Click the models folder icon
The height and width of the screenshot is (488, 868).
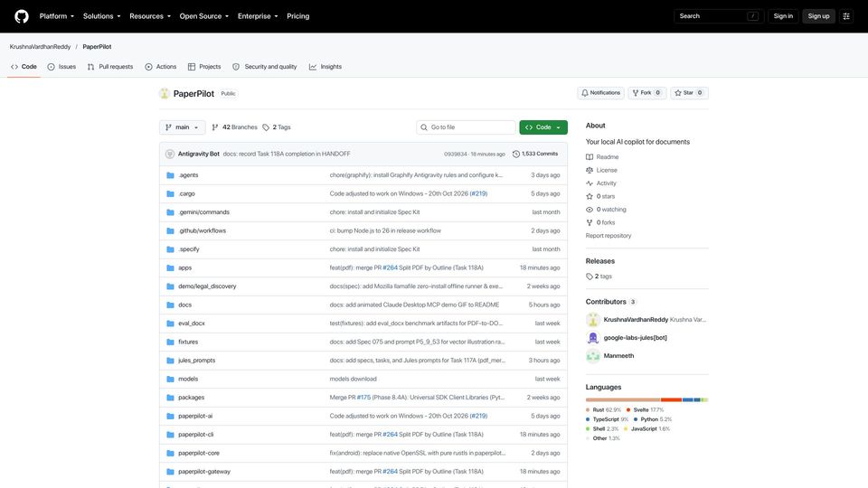tap(171, 379)
